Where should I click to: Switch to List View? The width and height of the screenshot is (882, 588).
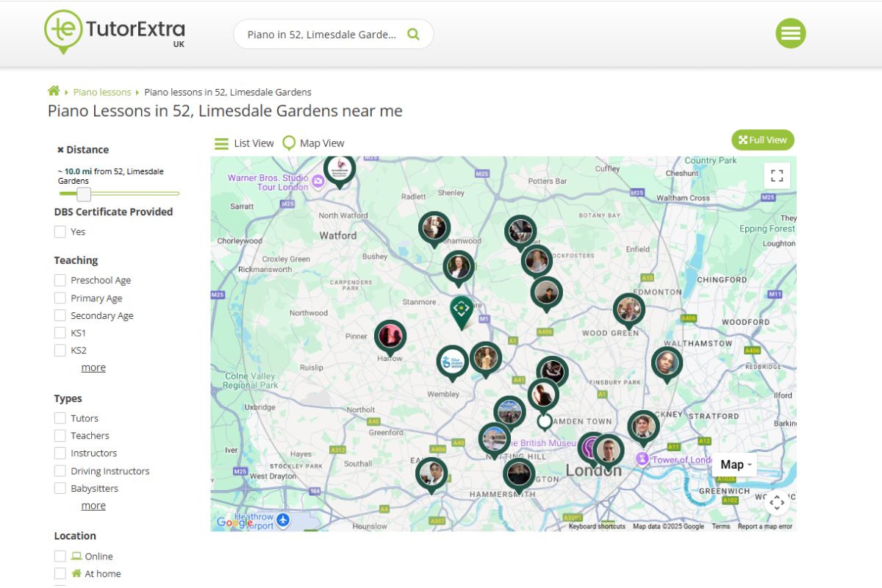click(x=244, y=143)
